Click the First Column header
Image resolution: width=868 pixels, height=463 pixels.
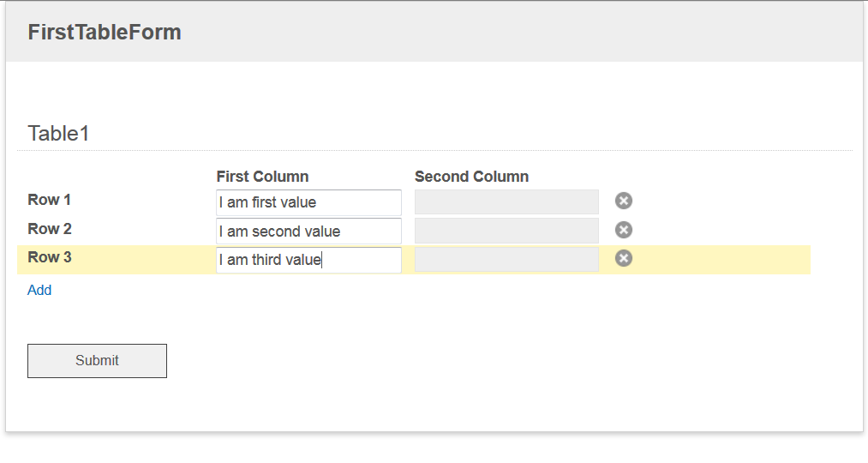(262, 177)
